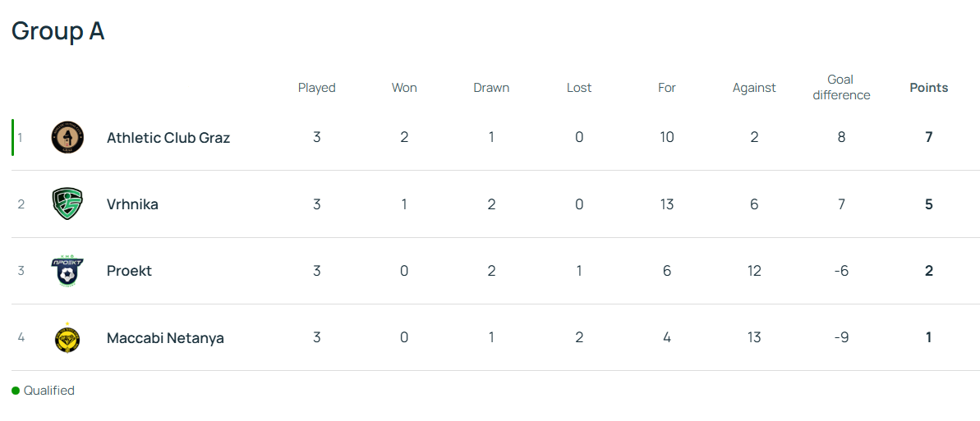Screen dimensions: 980x421
Task: Open the Athletic Club Graz team link
Action: pyautogui.click(x=168, y=137)
